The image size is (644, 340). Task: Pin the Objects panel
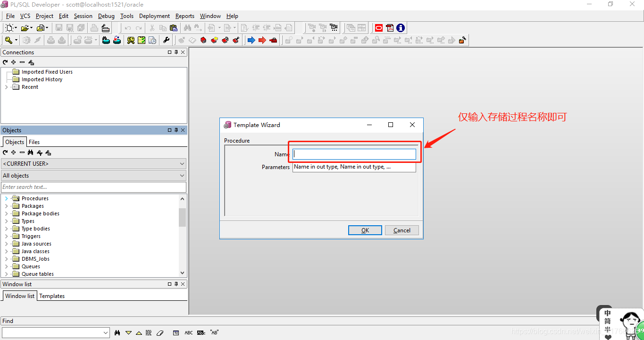pos(176,130)
